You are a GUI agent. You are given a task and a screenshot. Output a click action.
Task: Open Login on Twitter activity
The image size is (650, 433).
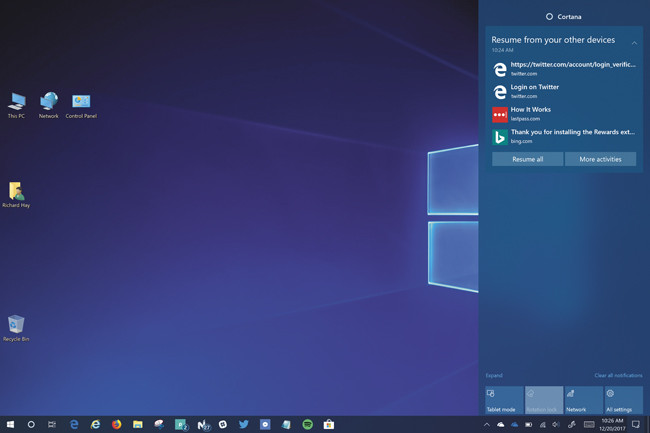(564, 91)
